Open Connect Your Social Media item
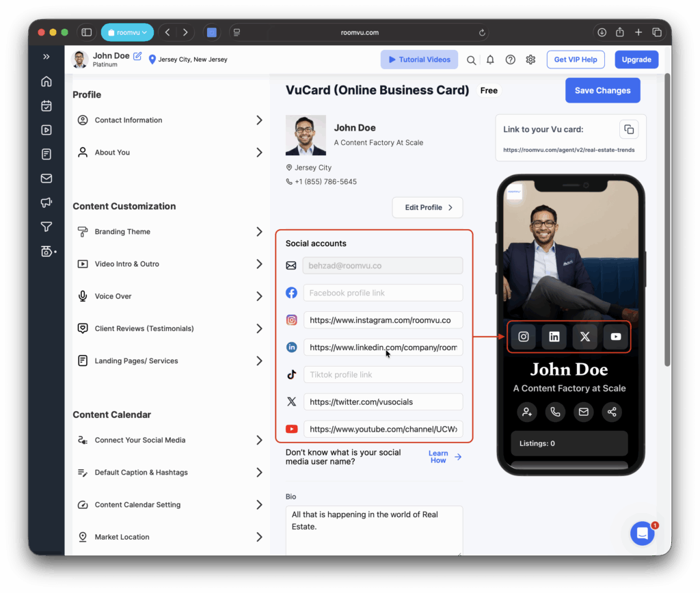The image size is (700, 593). point(168,440)
